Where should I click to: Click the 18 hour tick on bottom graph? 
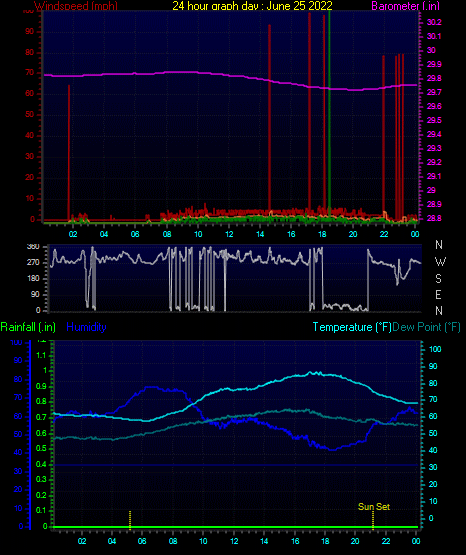(325, 541)
